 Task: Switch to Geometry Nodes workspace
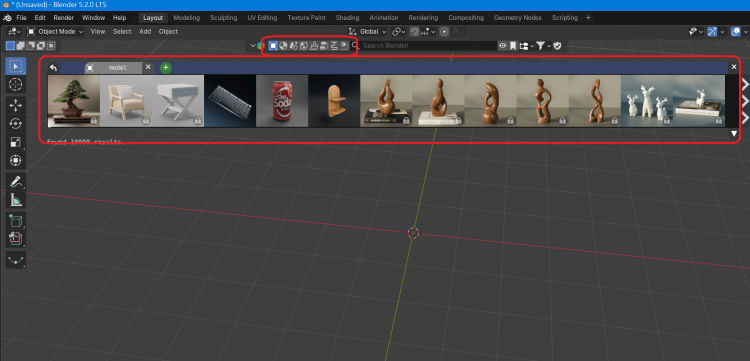point(518,18)
